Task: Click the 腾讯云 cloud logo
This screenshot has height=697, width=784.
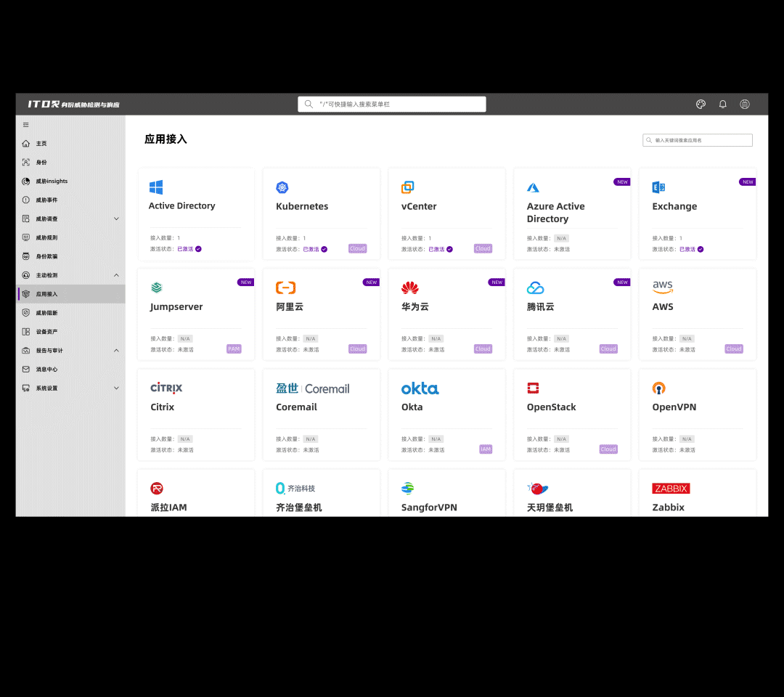Action: [535, 288]
